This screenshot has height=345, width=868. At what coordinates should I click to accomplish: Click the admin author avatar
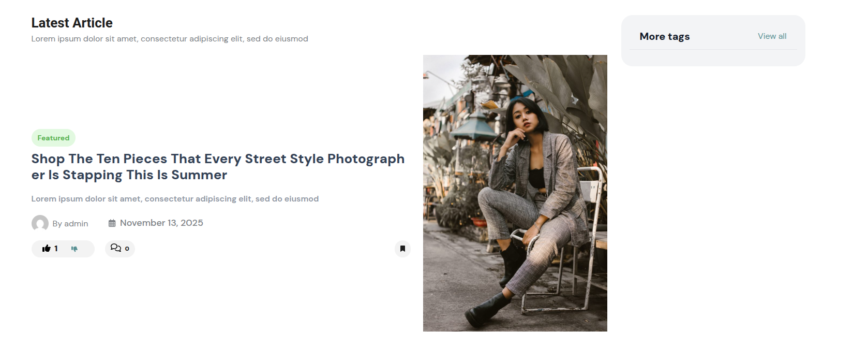point(40,223)
